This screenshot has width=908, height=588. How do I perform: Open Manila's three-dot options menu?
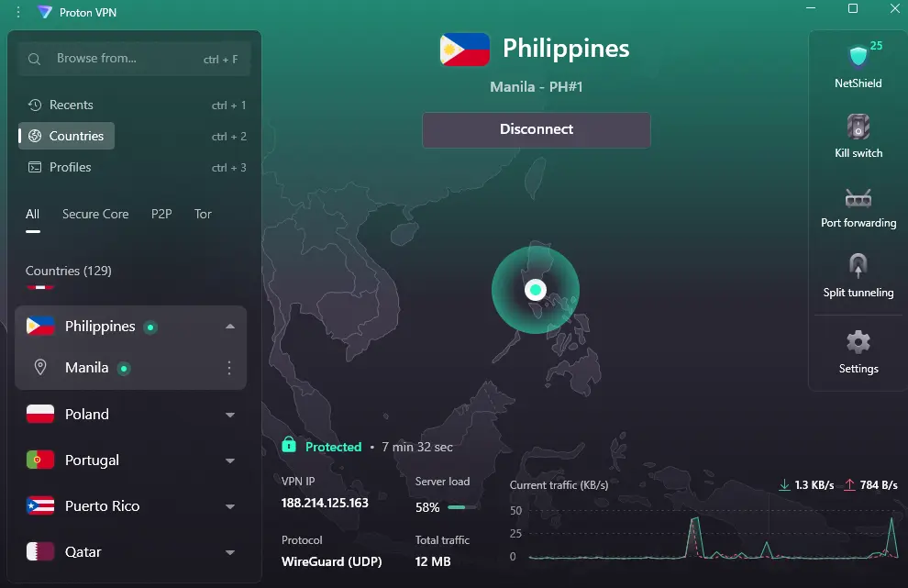[229, 368]
